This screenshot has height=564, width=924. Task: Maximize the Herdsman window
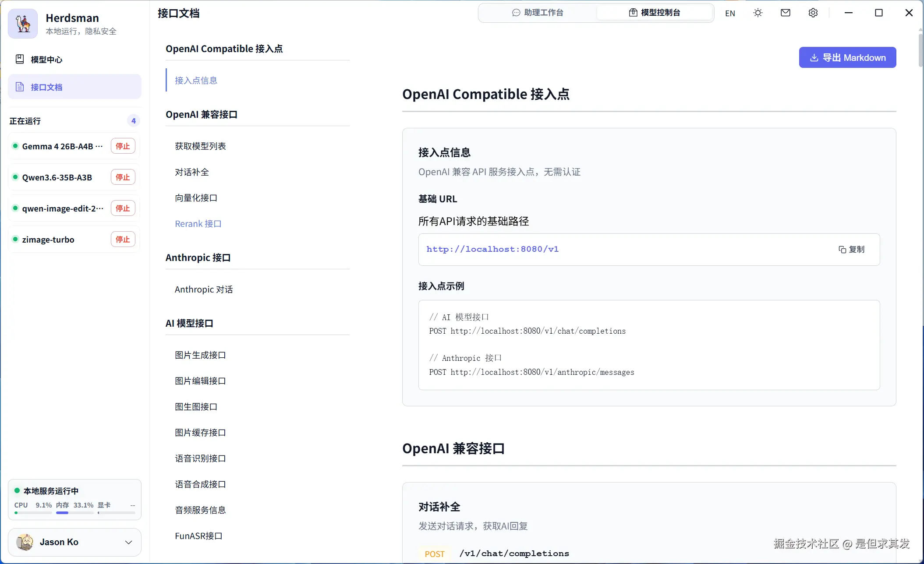point(879,13)
